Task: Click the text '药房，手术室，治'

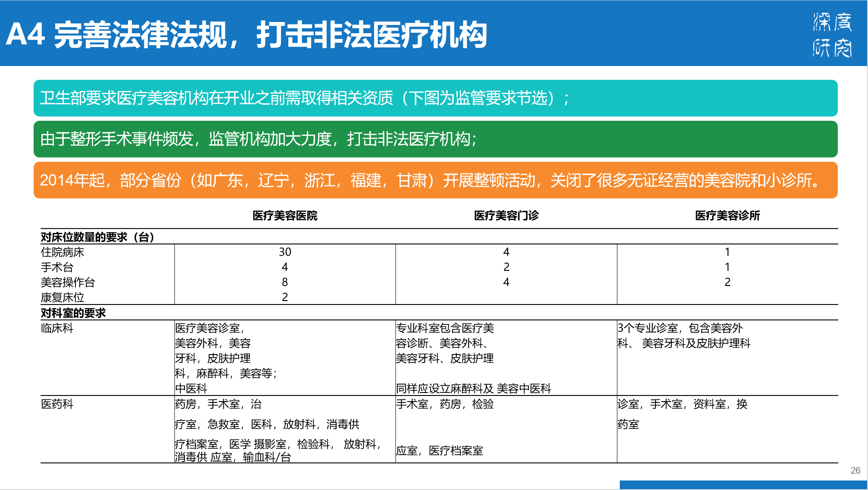Action: tap(218, 404)
